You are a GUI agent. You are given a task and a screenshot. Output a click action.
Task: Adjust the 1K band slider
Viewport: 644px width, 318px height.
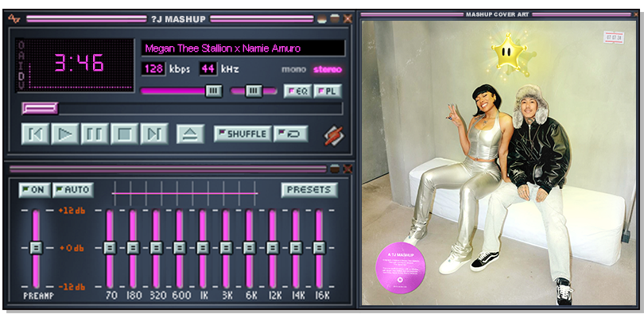point(203,248)
